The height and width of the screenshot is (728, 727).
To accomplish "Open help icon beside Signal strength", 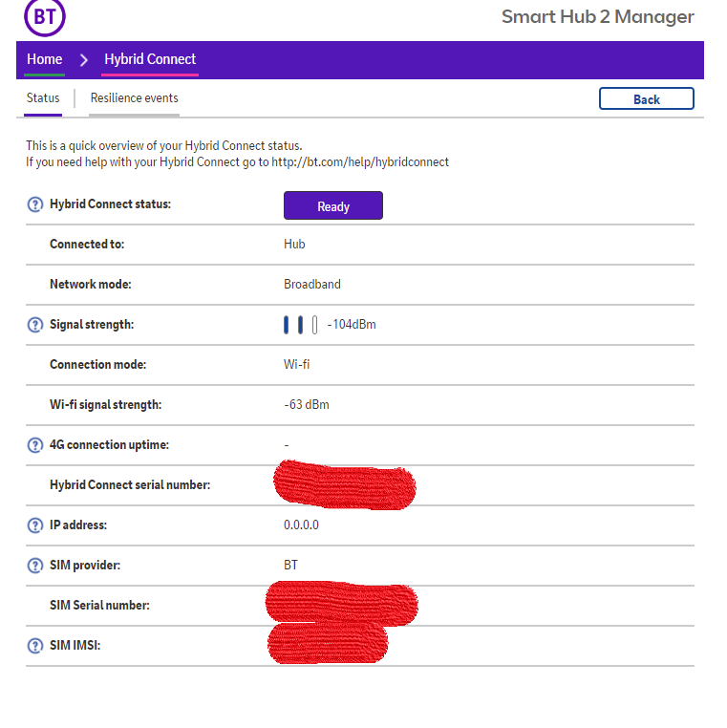I will click(x=35, y=325).
